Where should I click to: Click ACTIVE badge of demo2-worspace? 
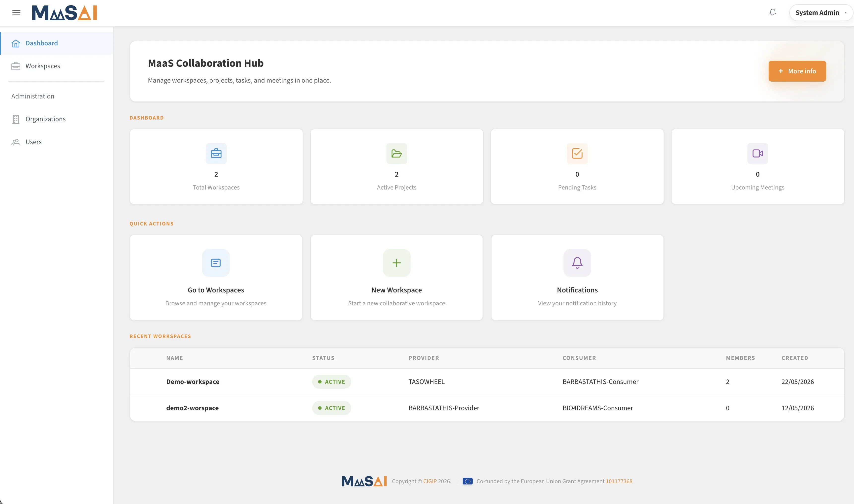(331, 408)
